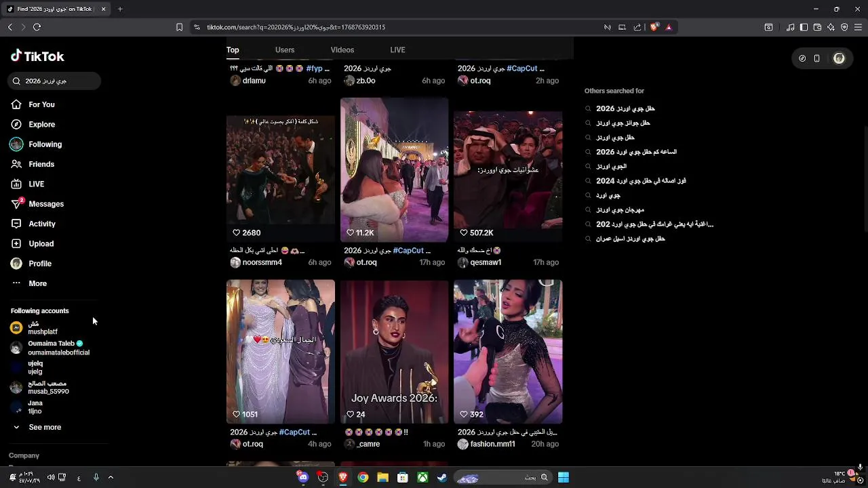Image resolution: width=868 pixels, height=488 pixels.
Task: Open the TikTok logo home link
Action: (x=37, y=56)
